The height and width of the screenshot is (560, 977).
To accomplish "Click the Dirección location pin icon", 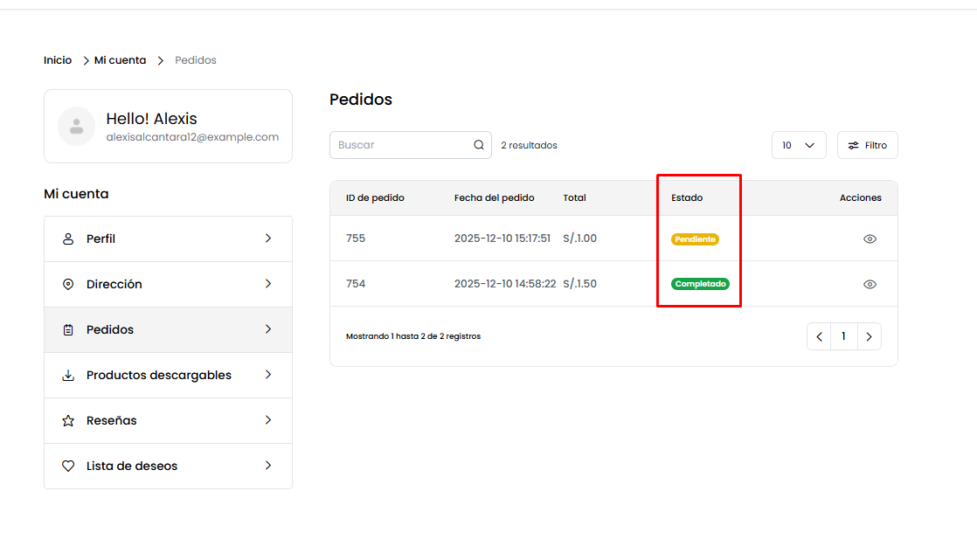I will tap(68, 285).
